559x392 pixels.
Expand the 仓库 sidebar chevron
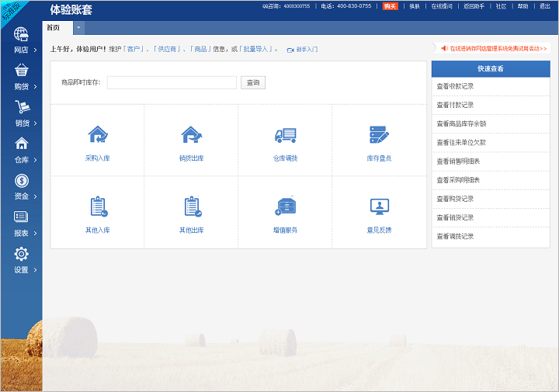point(35,160)
